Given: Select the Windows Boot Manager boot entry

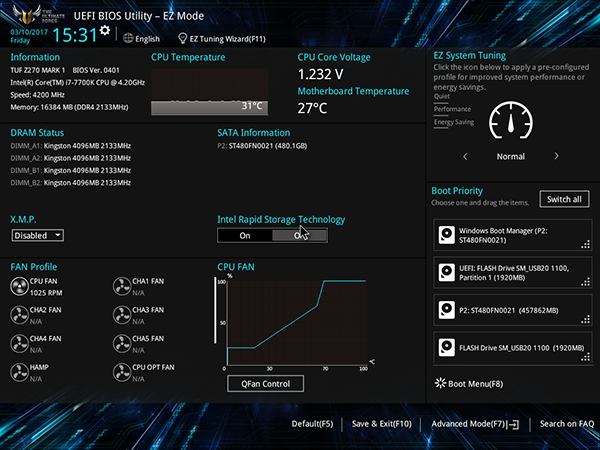Looking at the screenshot, I should click(x=513, y=235).
